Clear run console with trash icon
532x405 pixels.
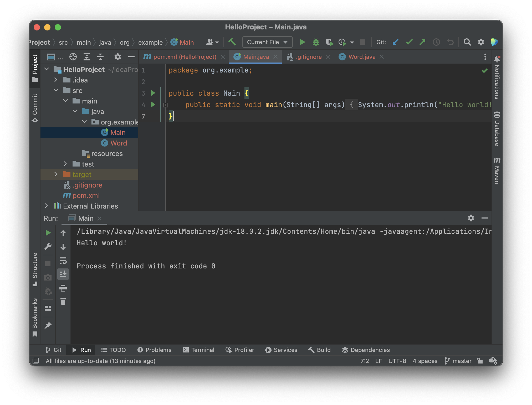63,301
